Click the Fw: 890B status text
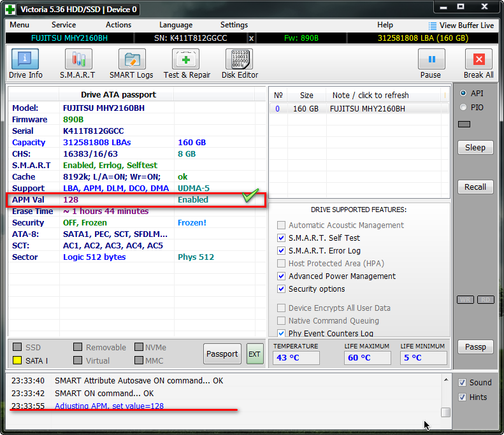The height and width of the screenshot is (435, 504). (301, 38)
